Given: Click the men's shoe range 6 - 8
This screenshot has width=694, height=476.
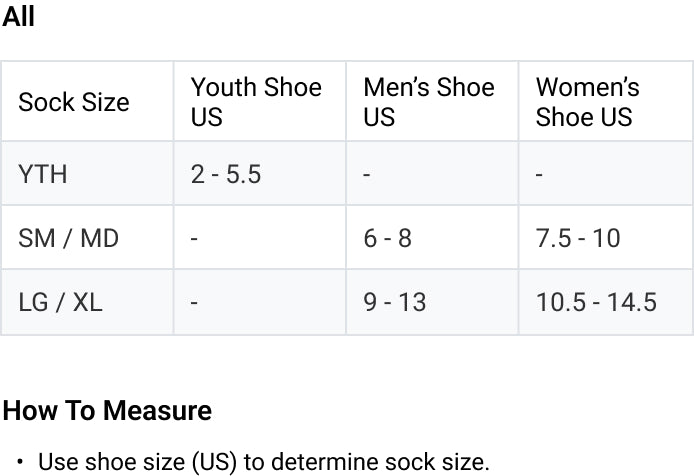Looking at the screenshot, I should (x=387, y=238).
